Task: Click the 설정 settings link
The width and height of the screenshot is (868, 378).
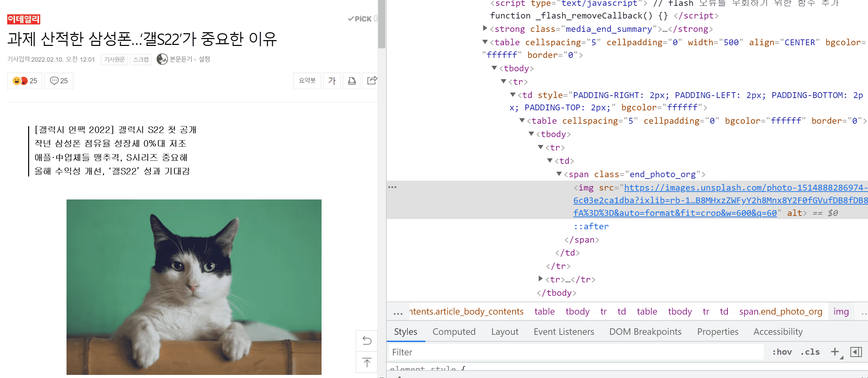Action: click(204, 59)
